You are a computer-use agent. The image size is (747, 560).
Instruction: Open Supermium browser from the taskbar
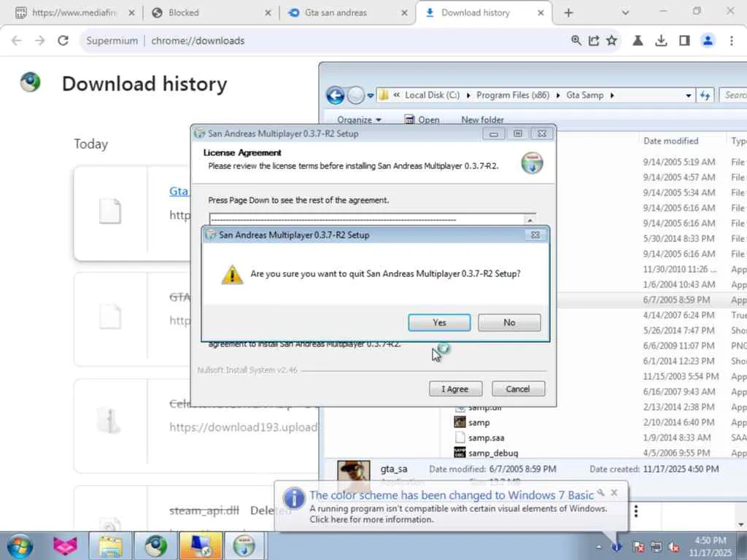(155, 546)
